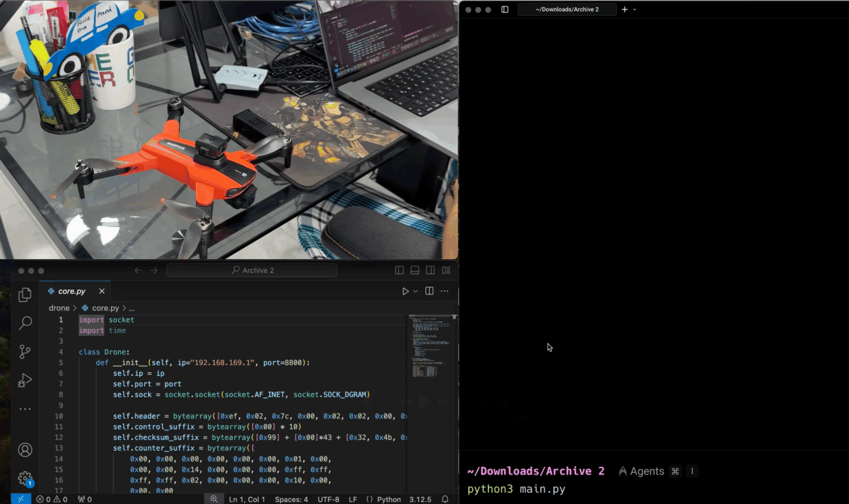This screenshot has height=504, width=849.
Task: Split the editor to the right
Action: [429, 291]
